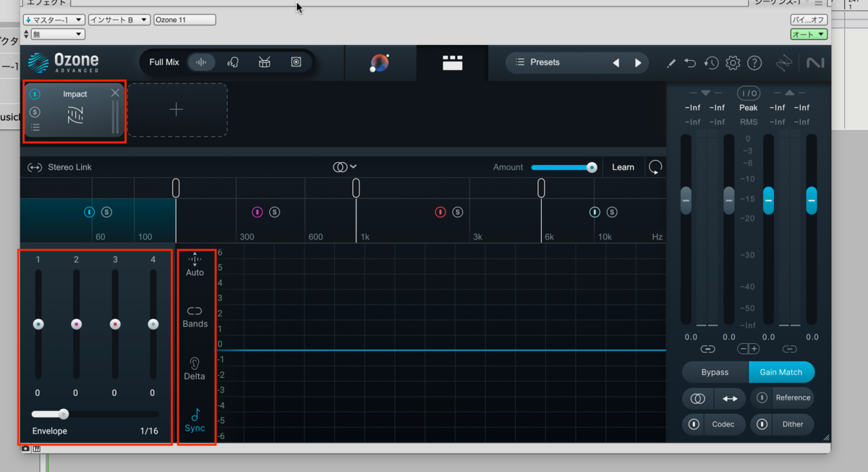
Task: Click the Auto scale icon
Action: (195, 265)
